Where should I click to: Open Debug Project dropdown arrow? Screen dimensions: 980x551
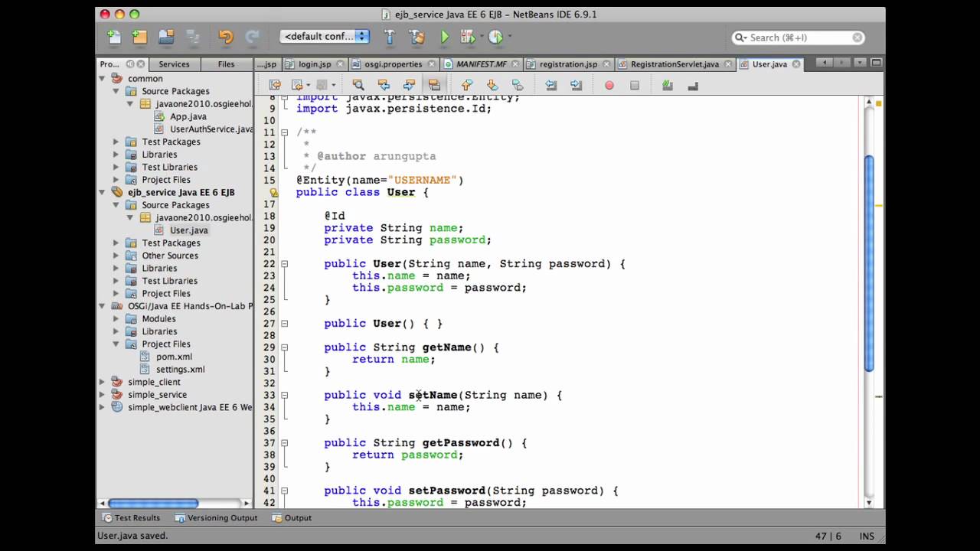click(481, 37)
